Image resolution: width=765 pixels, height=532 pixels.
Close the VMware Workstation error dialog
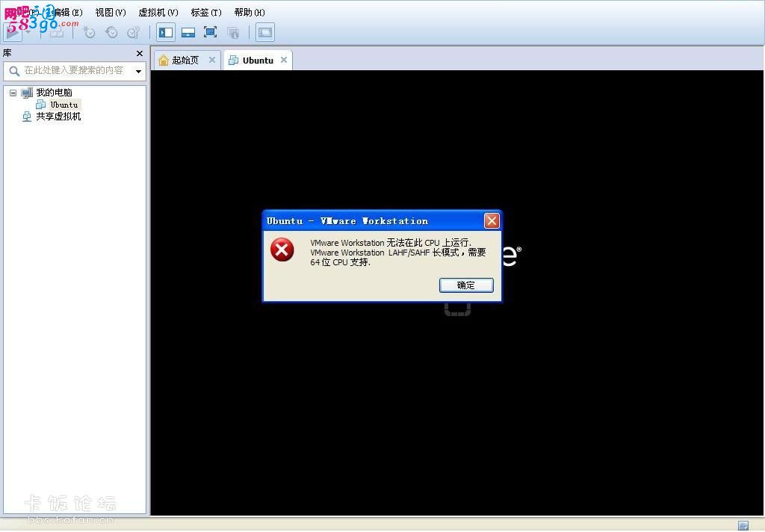coord(492,220)
